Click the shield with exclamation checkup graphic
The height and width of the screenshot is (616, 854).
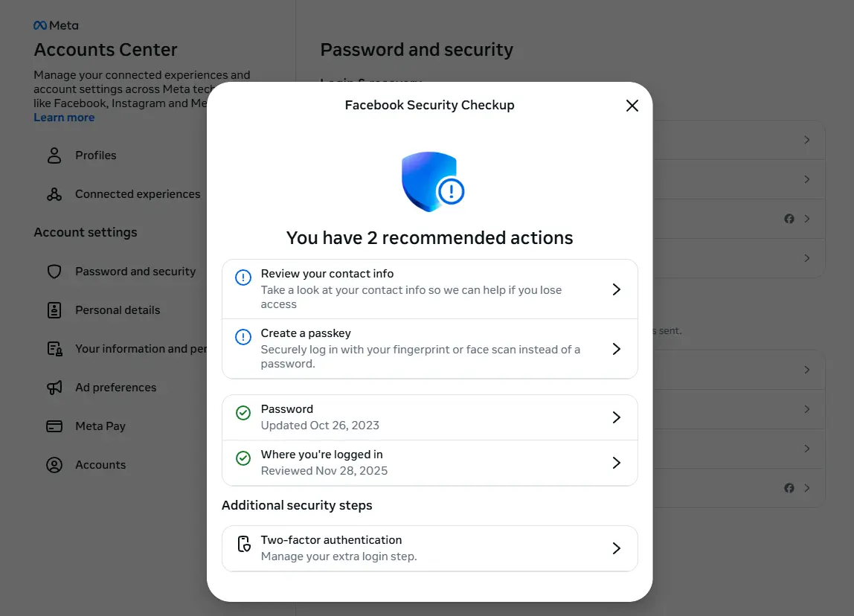pos(430,182)
